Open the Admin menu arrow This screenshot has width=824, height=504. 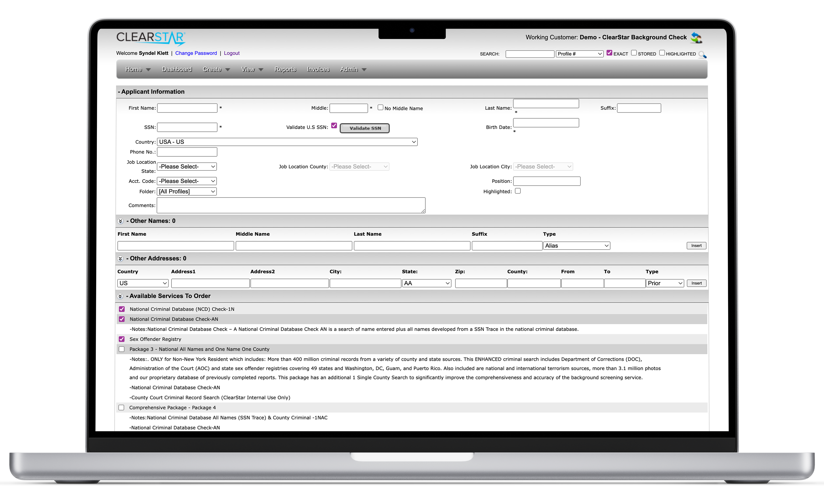click(x=364, y=70)
